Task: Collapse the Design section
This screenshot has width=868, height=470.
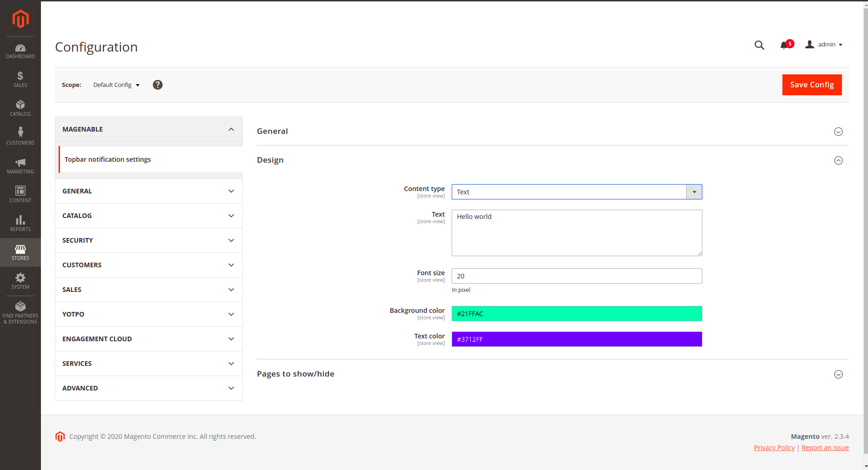Action: (x=553, y=160)
